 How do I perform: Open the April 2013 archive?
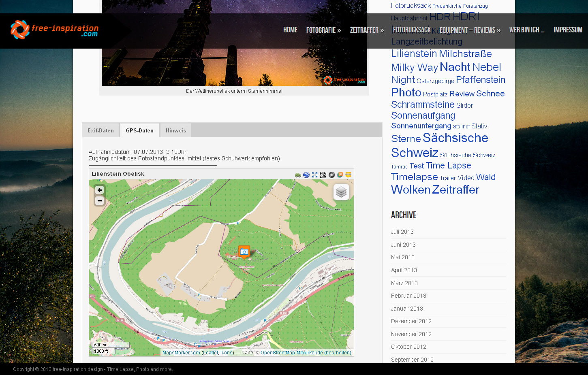404,270
